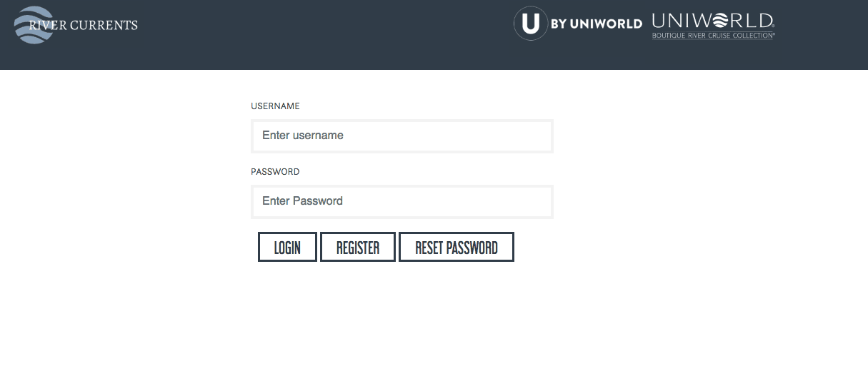This screenshot has width=868, height=366.
Task: Click the right edge of the username field
Action: 547,136
